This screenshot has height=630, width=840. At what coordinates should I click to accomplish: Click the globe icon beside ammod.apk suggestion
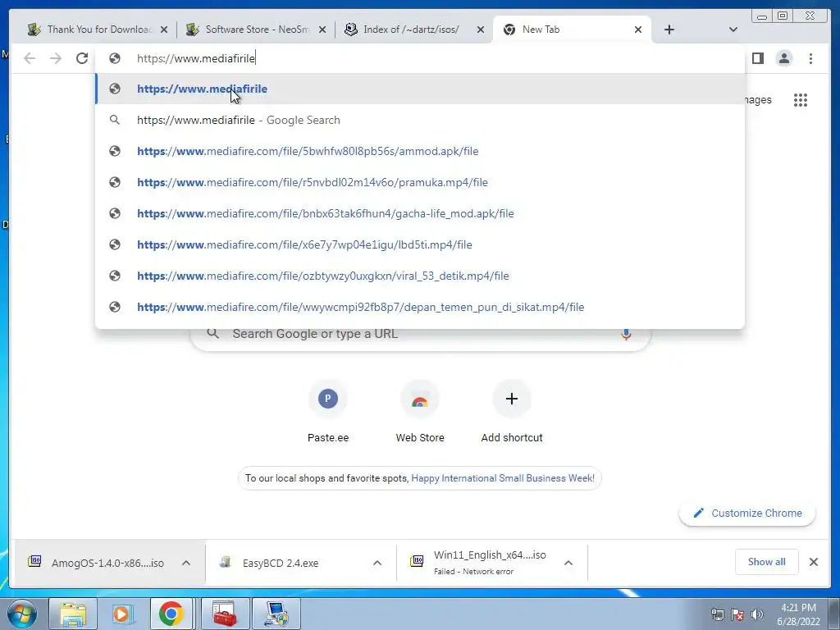[115, 151]
